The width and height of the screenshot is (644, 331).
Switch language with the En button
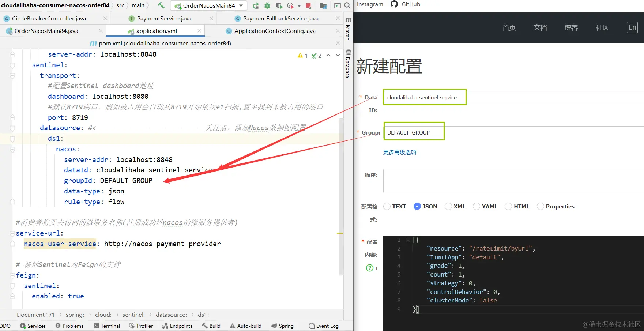coord(632,27)
